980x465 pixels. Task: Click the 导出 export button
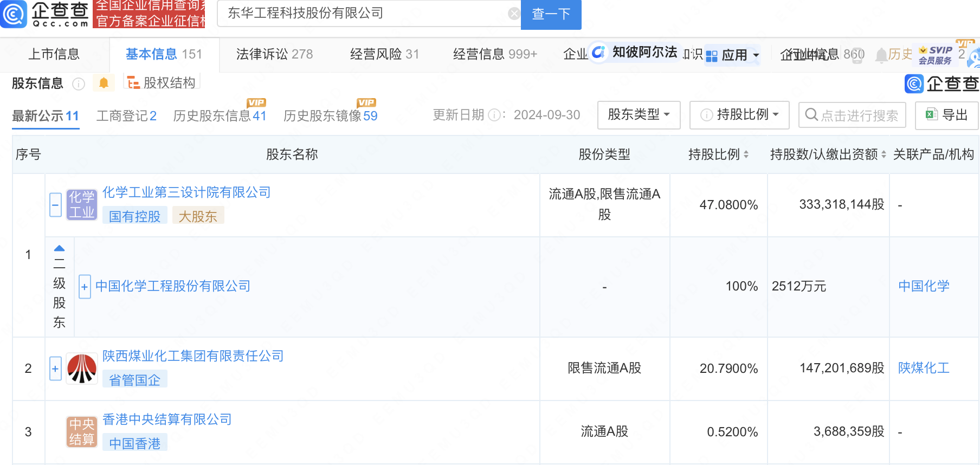(x=946, y=115)
